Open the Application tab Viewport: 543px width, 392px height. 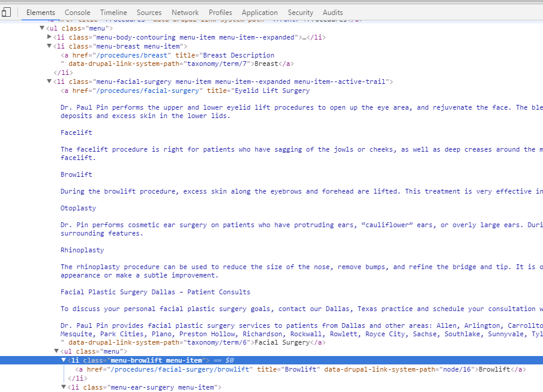pyautogui.click(x=260, y=13)
